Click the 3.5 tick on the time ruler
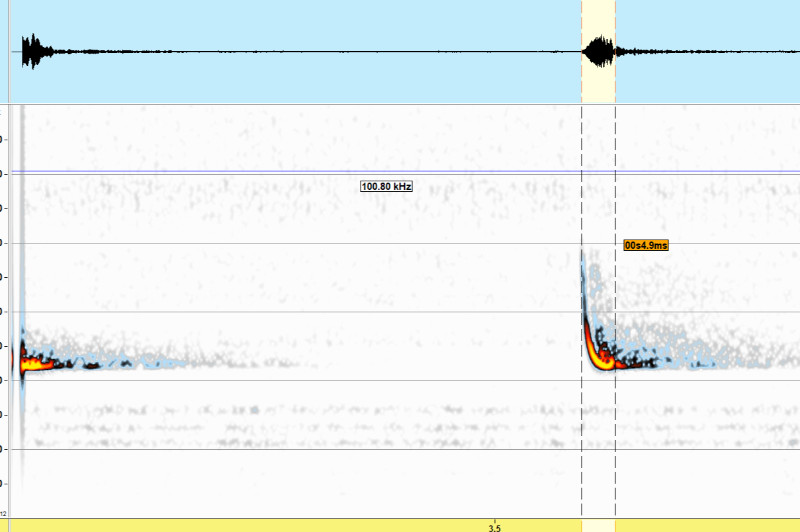Image resolution: width=800 pixels, height=532 pixels. pos(494,526)
